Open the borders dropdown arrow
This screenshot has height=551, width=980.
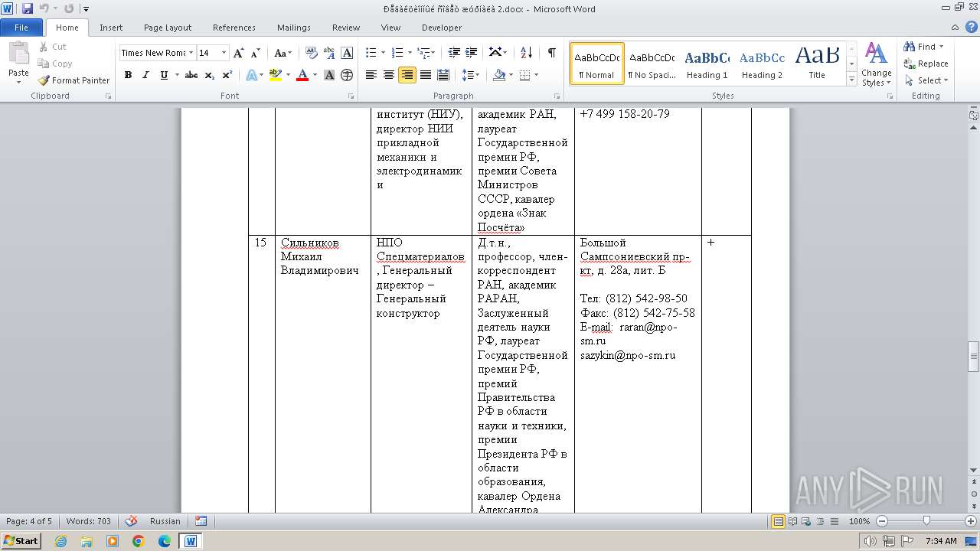[x=536, y=75]
